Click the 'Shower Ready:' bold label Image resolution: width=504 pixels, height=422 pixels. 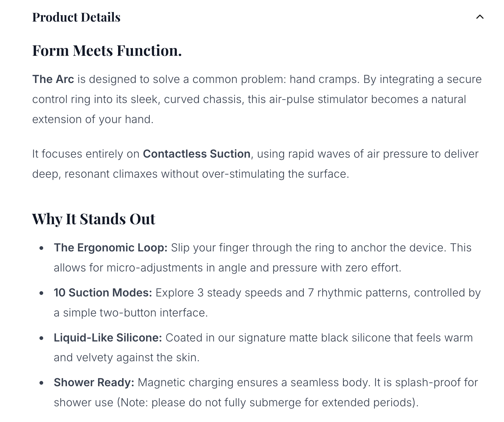pos(94,383)
